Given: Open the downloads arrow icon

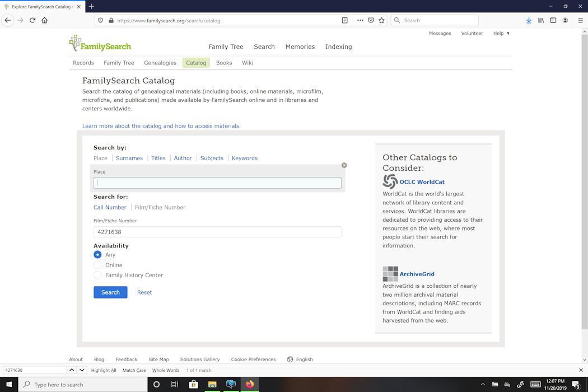Looking at the screenshot, I should [529, 20].
